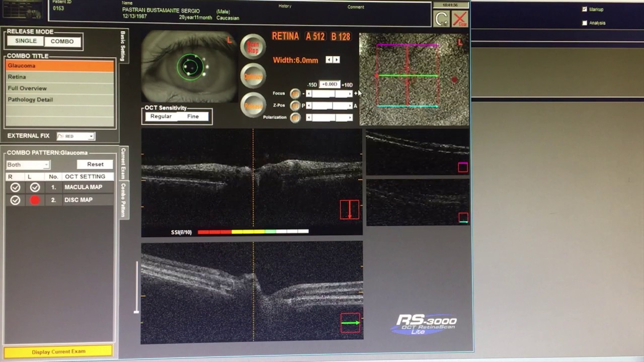Click the Z-Pos slider track
The height and width of the screenshot is (362, 644).
(x=330, y=106)
